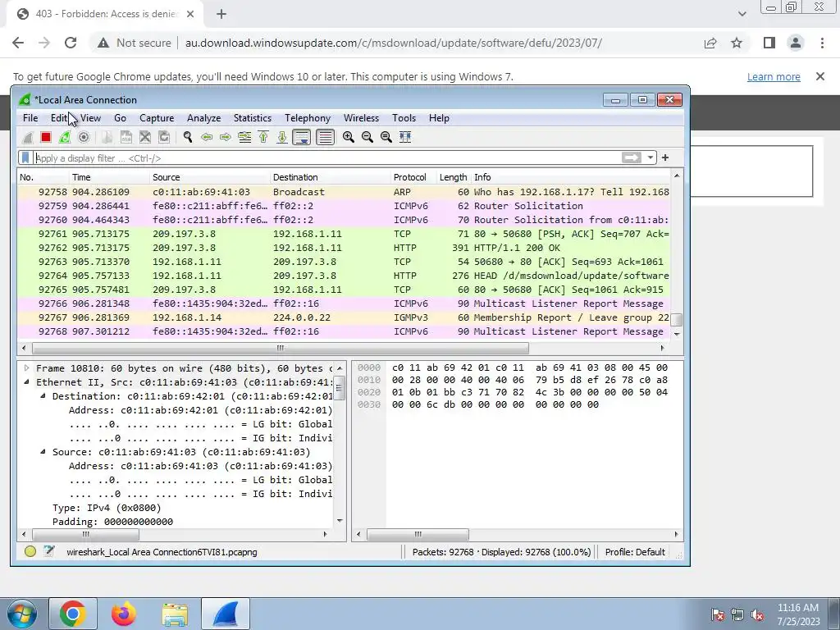Click the Zoom in magnifier icon

(x=348, y=137)
